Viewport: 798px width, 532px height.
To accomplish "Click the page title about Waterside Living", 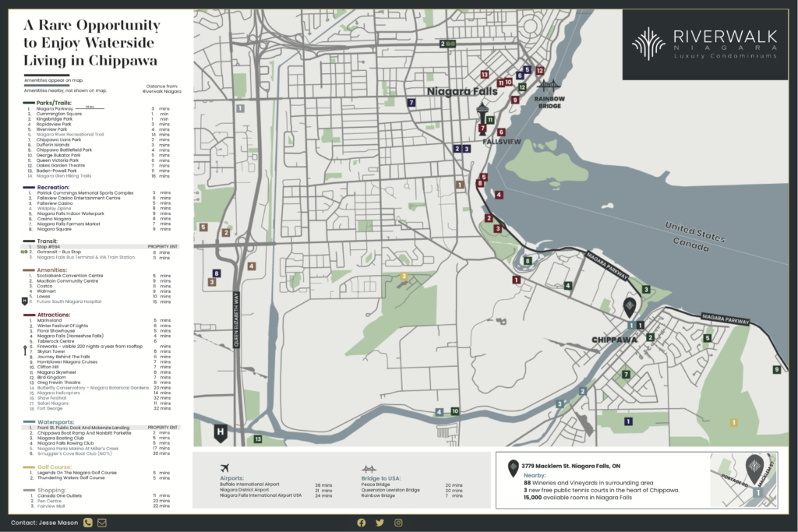I will 92,43.
